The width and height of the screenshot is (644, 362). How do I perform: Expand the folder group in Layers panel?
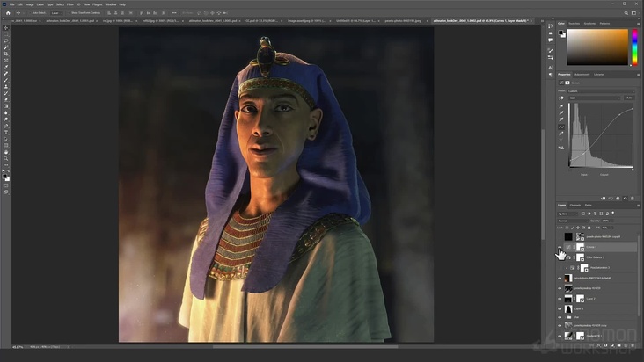[565, 317]
